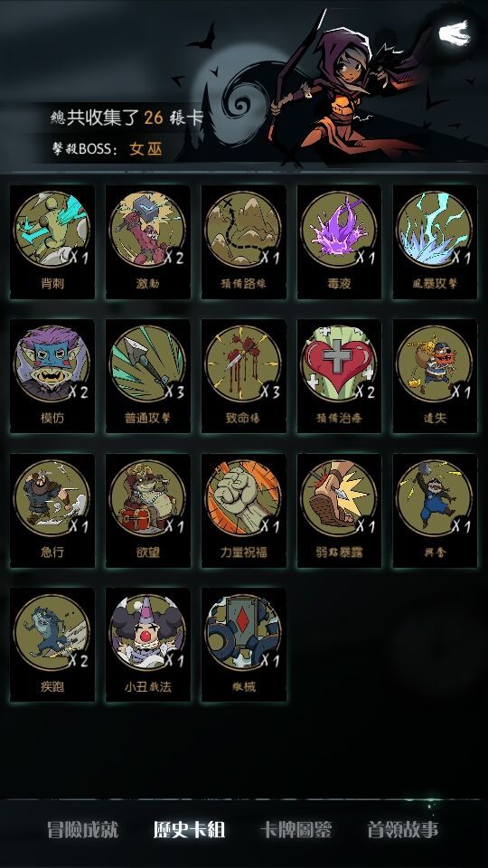Screen dimensions: 488x868
Task: Select the 弱點暴露 foot card
Action: coord(339,511)
